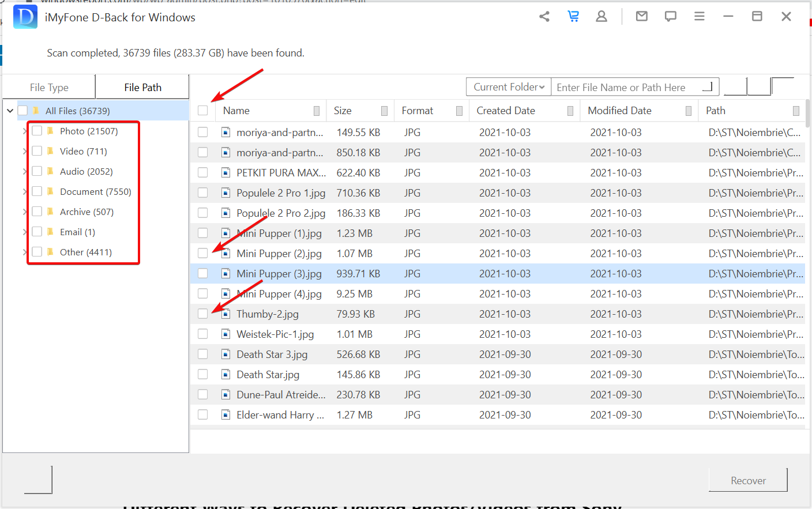Expand the Archive category arrow
This screenshot has height=509, width=812.
point(25,212)
